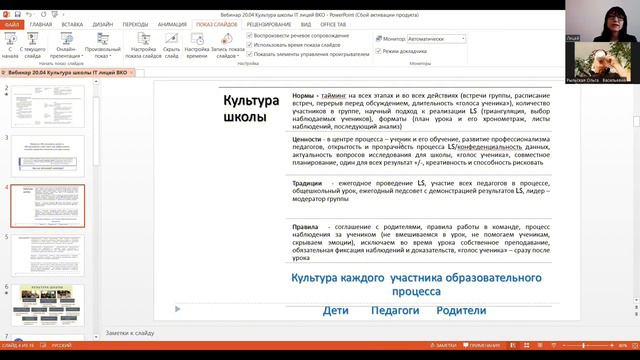The width and height of the screenshot is (640, 360).
Task: Click slide panel scroll up arrow
Action: pyautogui.click(x=96, y=82)
